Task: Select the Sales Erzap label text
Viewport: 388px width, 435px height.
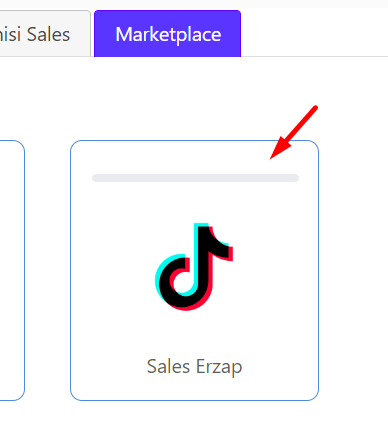Action: [x=194, y=367]
